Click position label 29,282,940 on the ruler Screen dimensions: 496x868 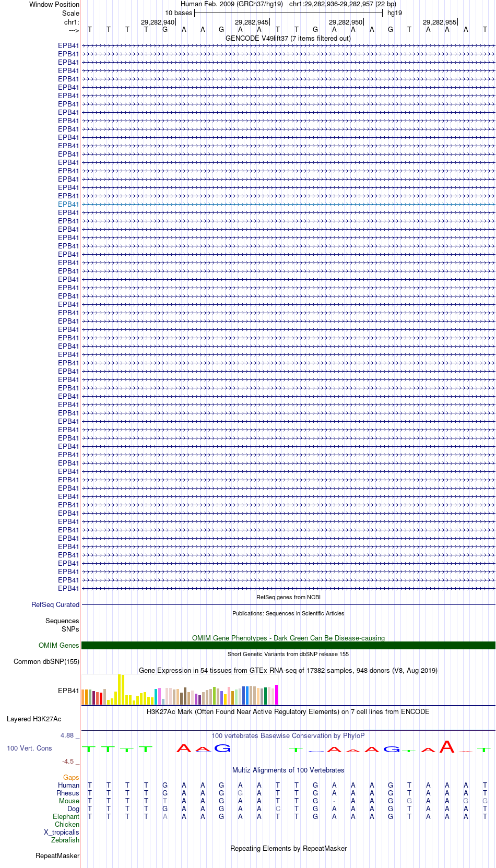click(x=158, y=22)
